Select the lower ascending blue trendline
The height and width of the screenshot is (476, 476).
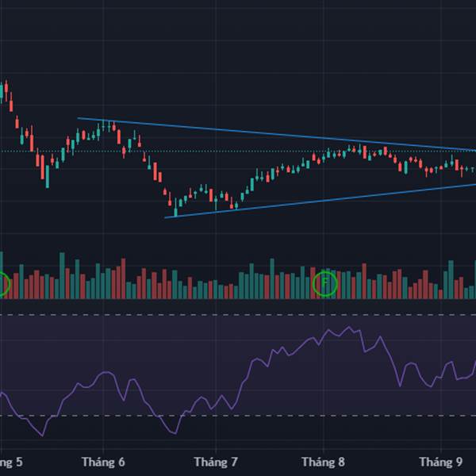click(x=319, y=201)
